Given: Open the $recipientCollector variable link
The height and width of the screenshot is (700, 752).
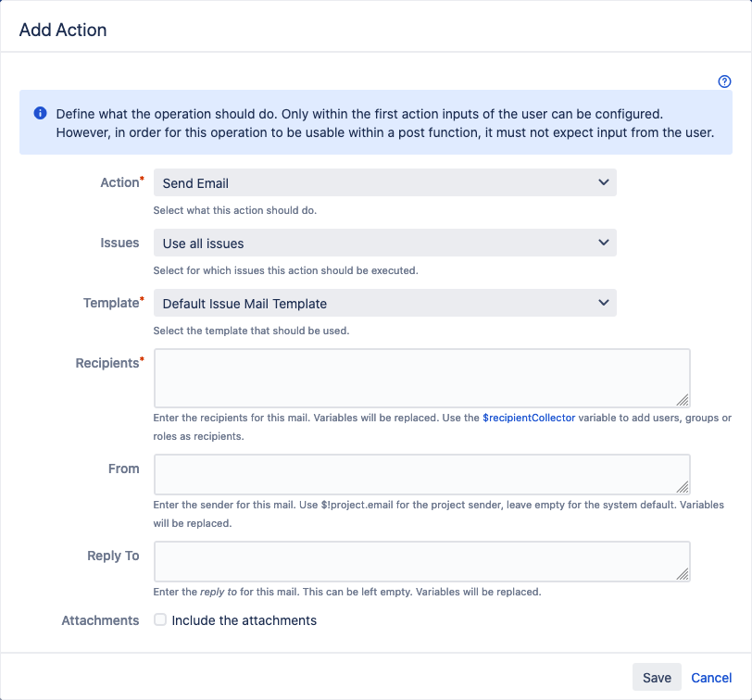Looking at the screenshot, I should coord(529,418).
